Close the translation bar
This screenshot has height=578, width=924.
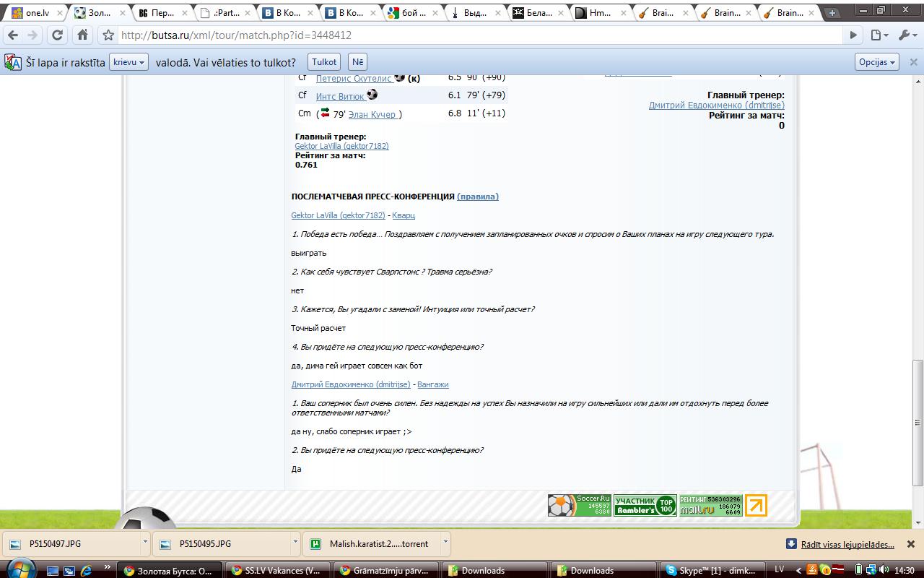pyautogui.click(x=913, y=62)
